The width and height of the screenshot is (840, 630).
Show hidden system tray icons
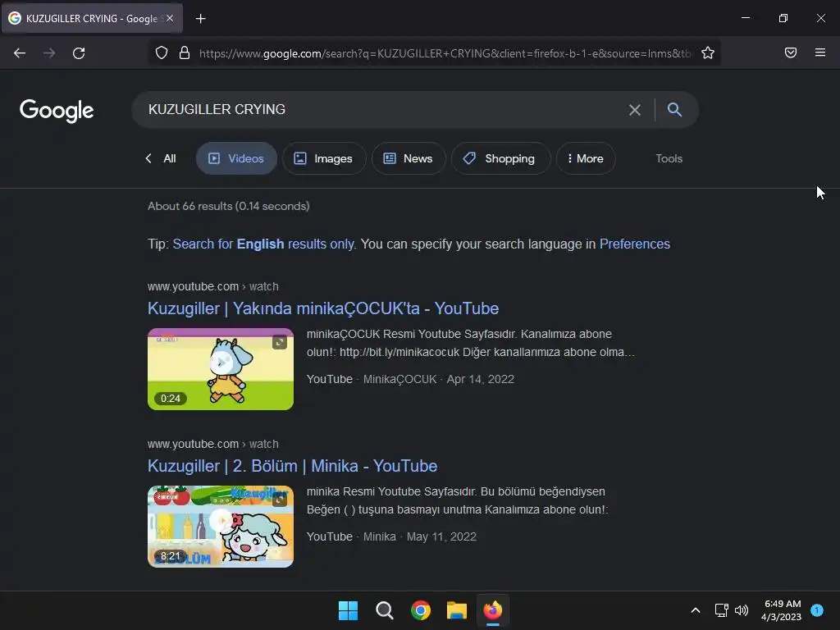tap(696, 610)
